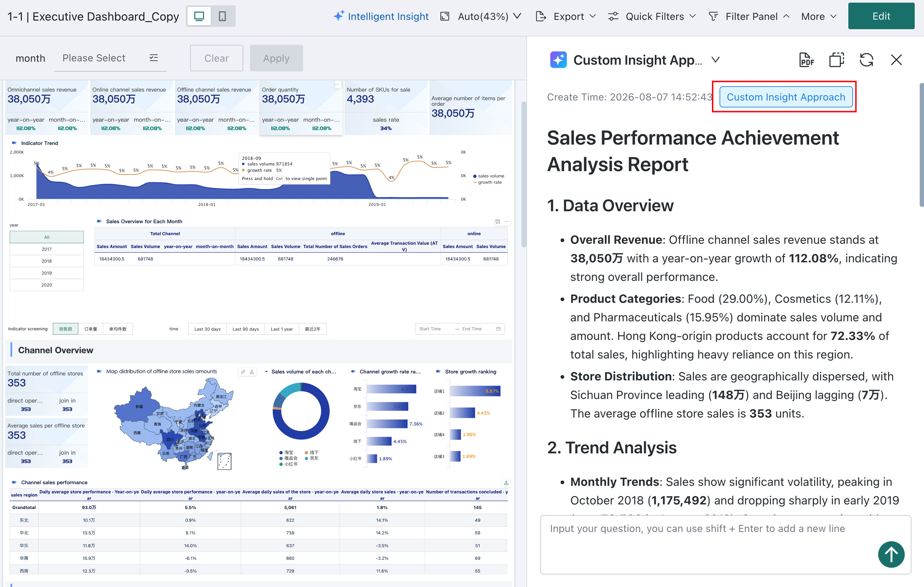Expand the Export dropdown menu

(566, 17)
